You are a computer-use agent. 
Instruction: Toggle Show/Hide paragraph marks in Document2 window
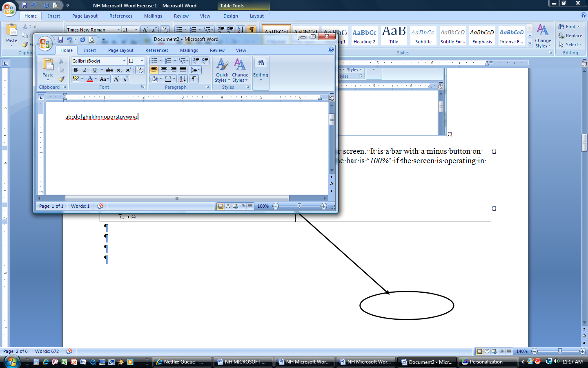pos(194,79)
